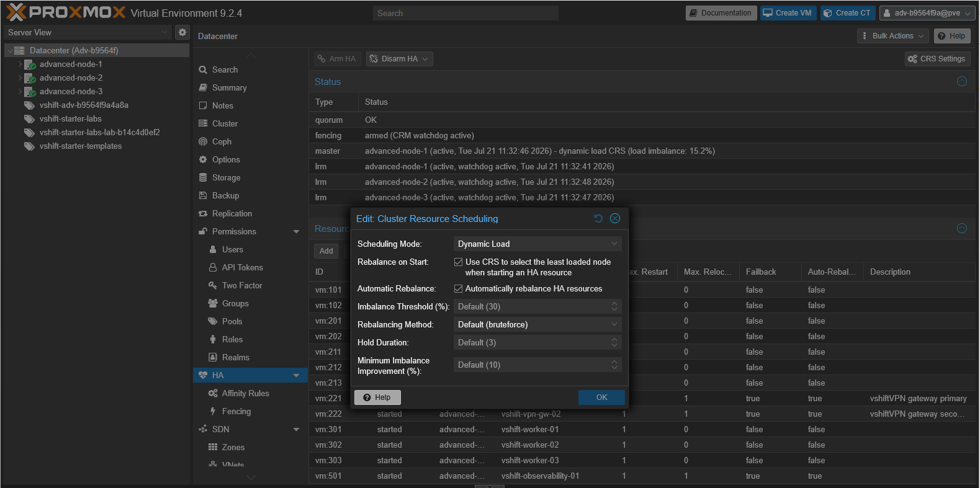Open the SDN menu item
Viewport: 980px width, 488px height.
pos(251,430)
